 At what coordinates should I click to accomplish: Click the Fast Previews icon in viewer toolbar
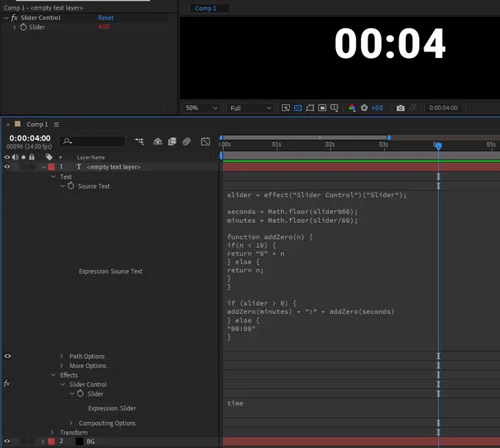point(285,108)
